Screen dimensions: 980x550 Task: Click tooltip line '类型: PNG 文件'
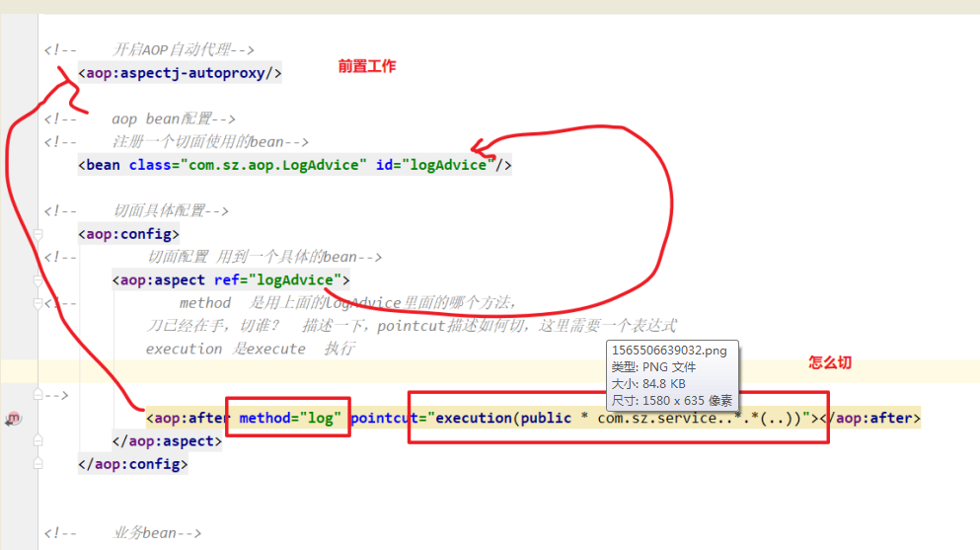(x=653, y=367)
